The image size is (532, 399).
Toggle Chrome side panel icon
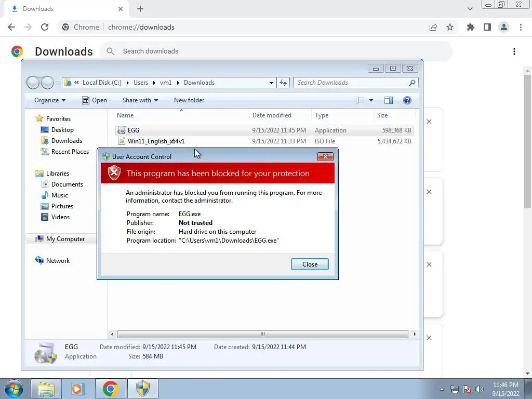[x=487, y=27]
